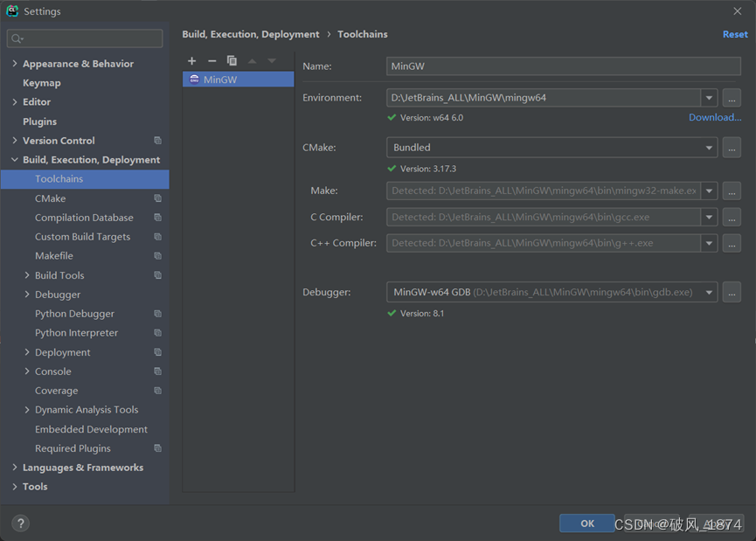Add a new toolchain with plus icon

(x=192, y=60)
